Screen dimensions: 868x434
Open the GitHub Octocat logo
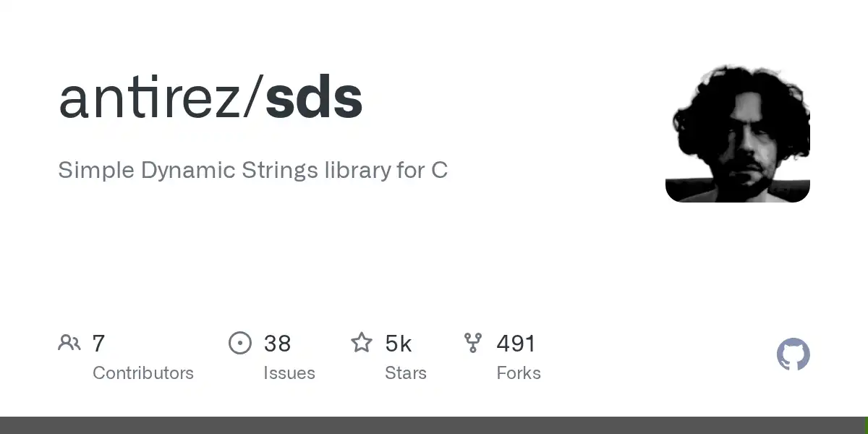793,354
